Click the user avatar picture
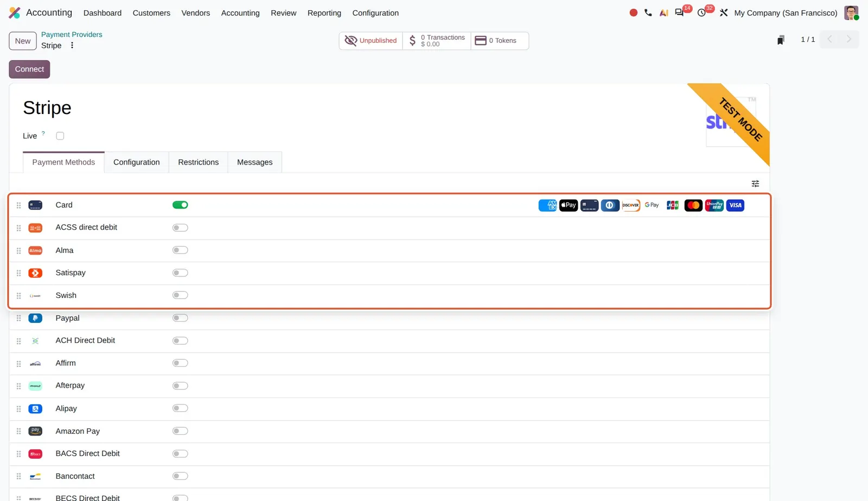868x501 pixels. point(851,12)
